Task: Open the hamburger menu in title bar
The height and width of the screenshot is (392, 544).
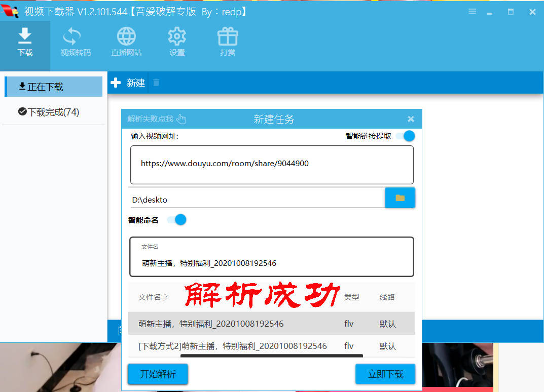Action: pyautogui.click(x=472, y=12)
